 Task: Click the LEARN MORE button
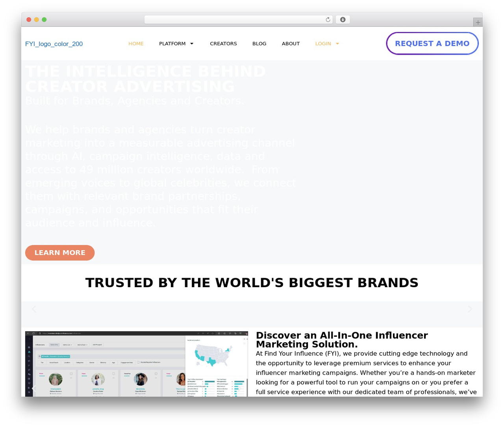tap(60, 252)
